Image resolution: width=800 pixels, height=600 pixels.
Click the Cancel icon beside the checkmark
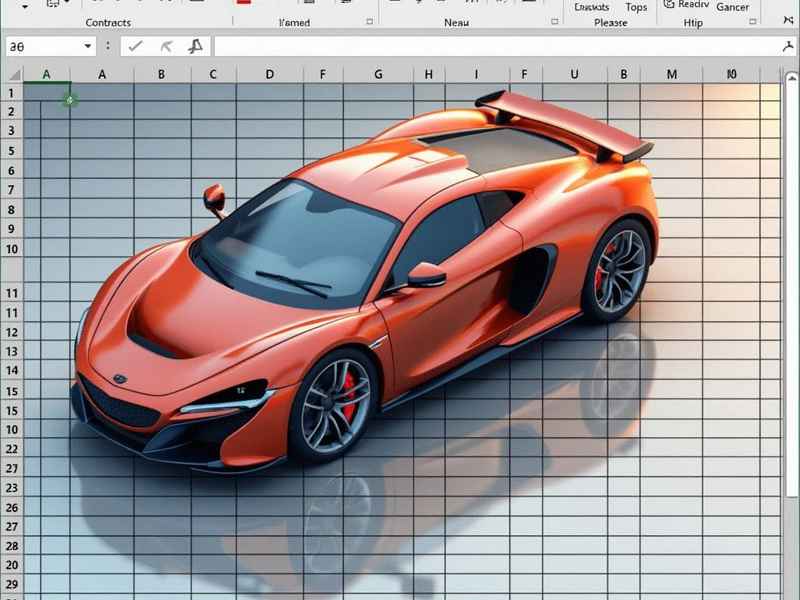point(166,46)
